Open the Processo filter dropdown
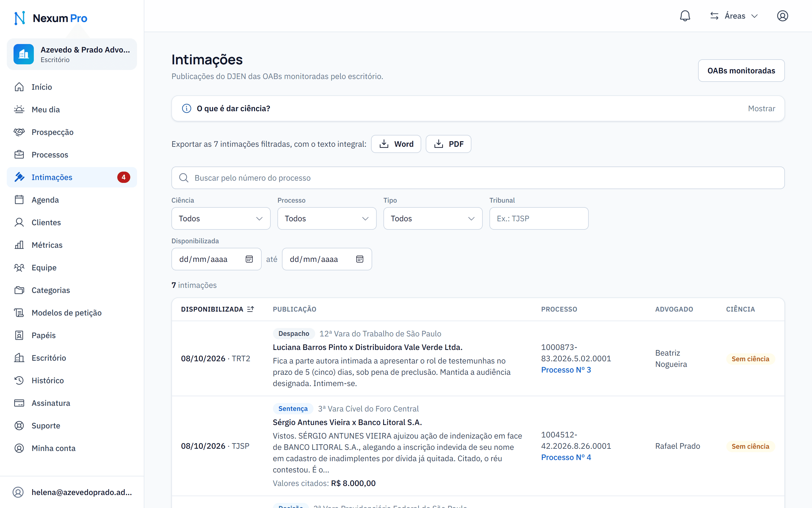 click(327, 218)
